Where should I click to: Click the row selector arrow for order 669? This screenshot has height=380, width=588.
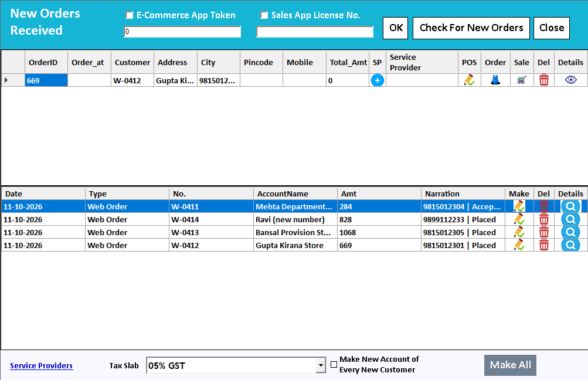pyautogui.click(x=6, y=80)
